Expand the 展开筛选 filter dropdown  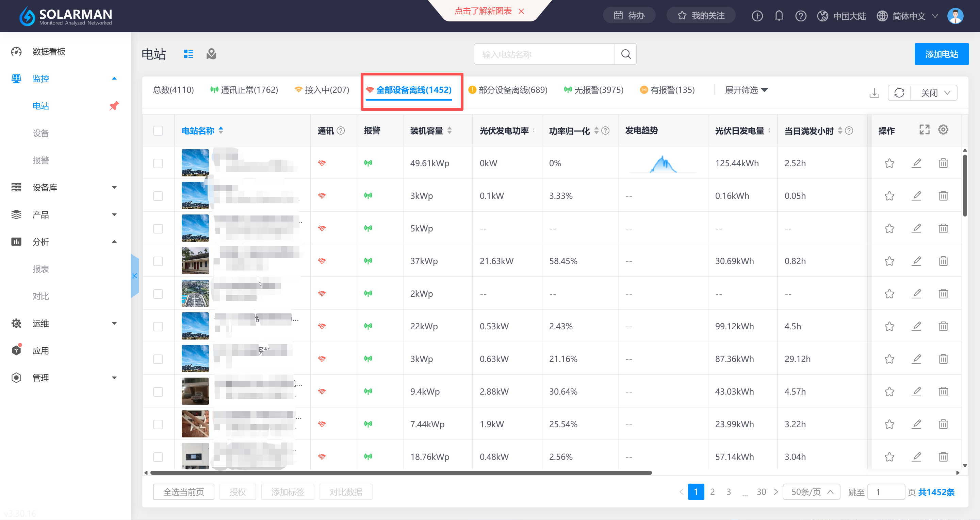pyautogui.click(x=746, y=90)
